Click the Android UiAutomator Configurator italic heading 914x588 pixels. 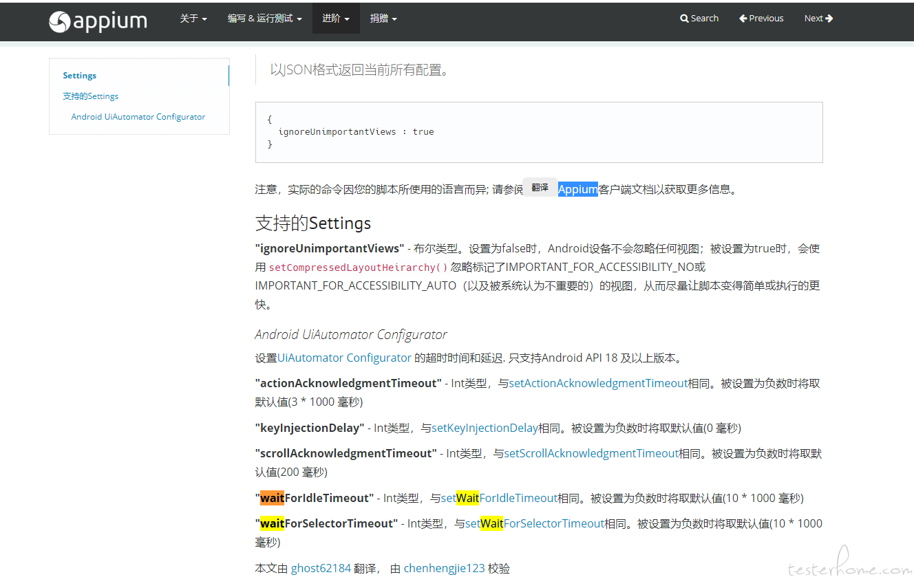351,334
